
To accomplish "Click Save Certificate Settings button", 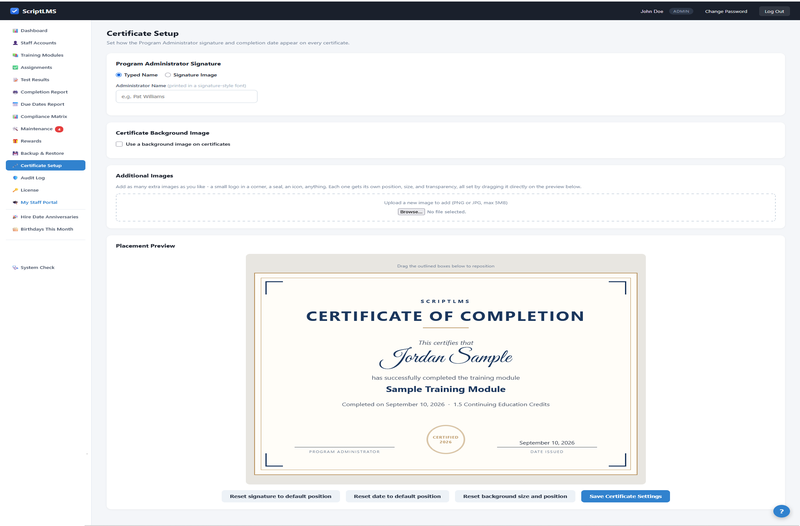I will pos(625,496).
